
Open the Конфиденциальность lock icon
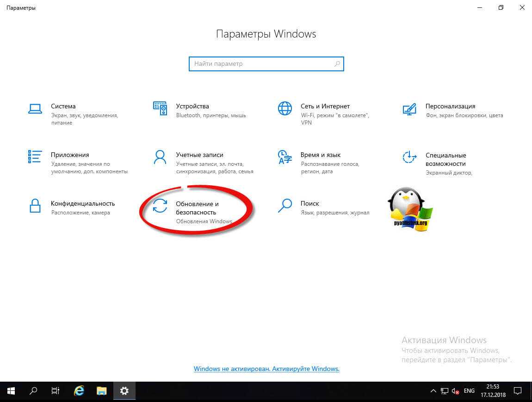[35, 206]
